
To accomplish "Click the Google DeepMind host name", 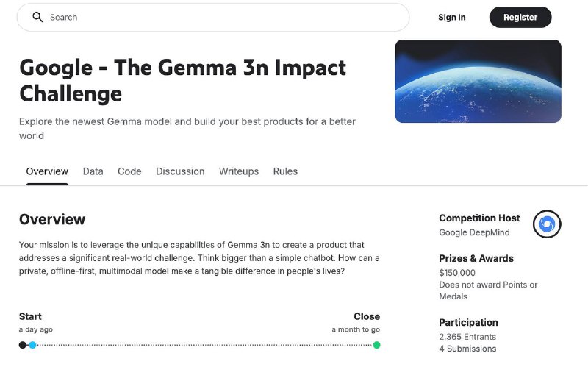I will pyautogui.click(x=474, y=232).
